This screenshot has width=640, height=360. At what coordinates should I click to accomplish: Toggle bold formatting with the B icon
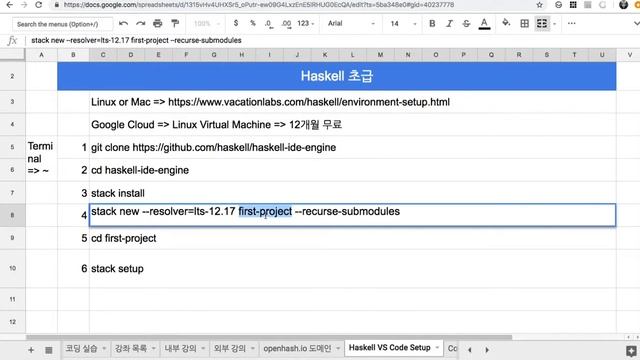[432, 24]
